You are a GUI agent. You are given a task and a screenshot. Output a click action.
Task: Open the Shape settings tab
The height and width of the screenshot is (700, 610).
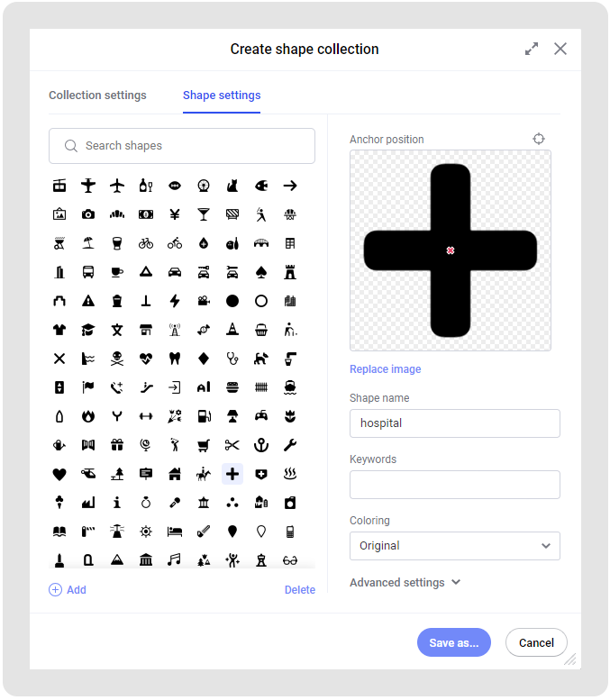(222, 95)
